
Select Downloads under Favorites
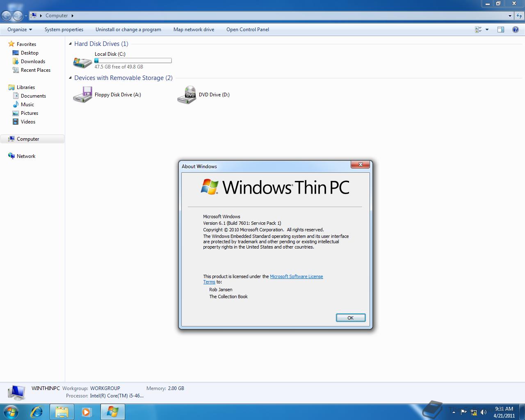[33, 62]
